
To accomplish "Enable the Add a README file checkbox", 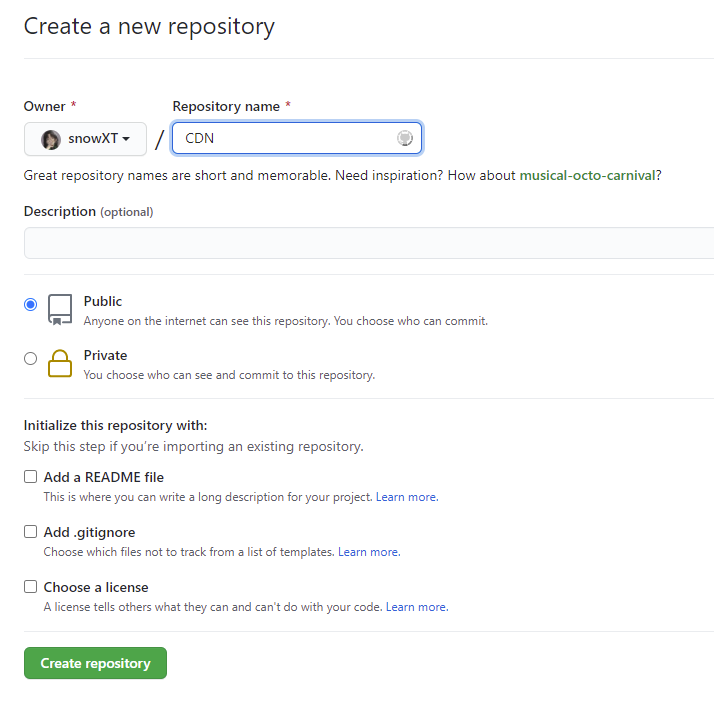I will [31, 477].
